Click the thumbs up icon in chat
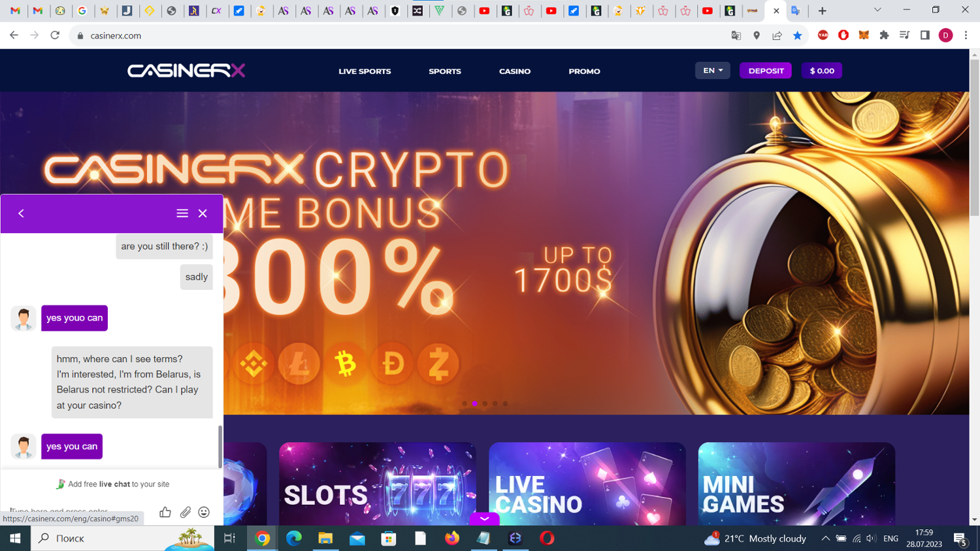 (x=165, y=512)
